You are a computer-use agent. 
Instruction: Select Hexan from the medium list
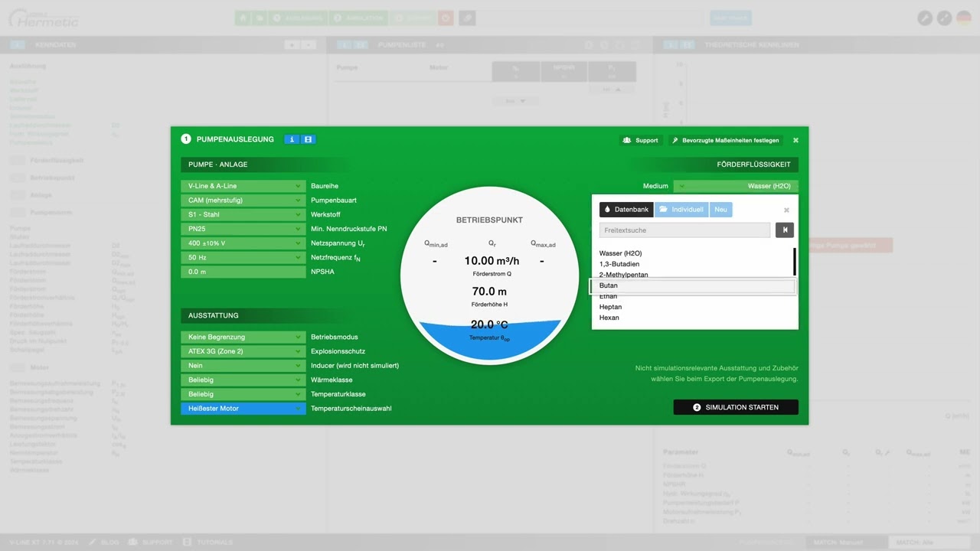tap(609, 318)
